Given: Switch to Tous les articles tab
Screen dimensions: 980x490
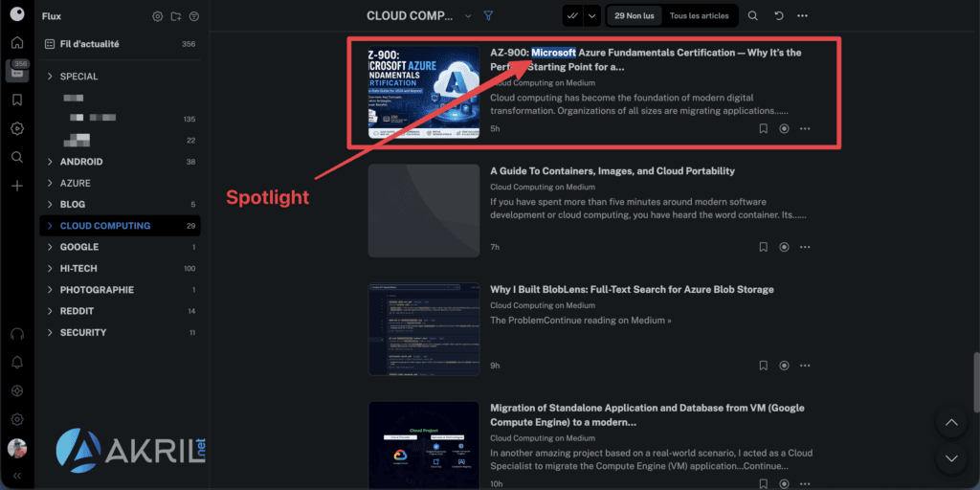Looking at the screenshot, I should pyautogui.click(x=699, y=15).
